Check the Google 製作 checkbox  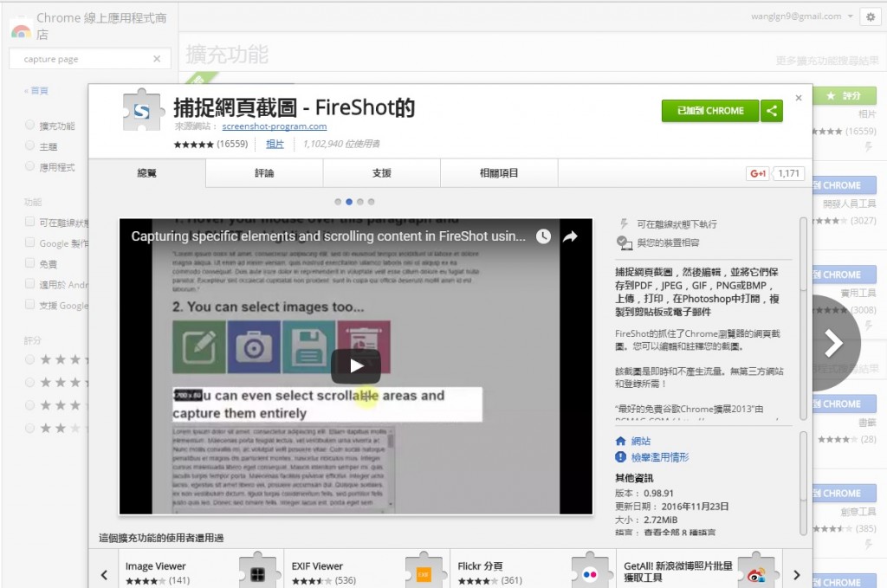[x=30, y=242]
